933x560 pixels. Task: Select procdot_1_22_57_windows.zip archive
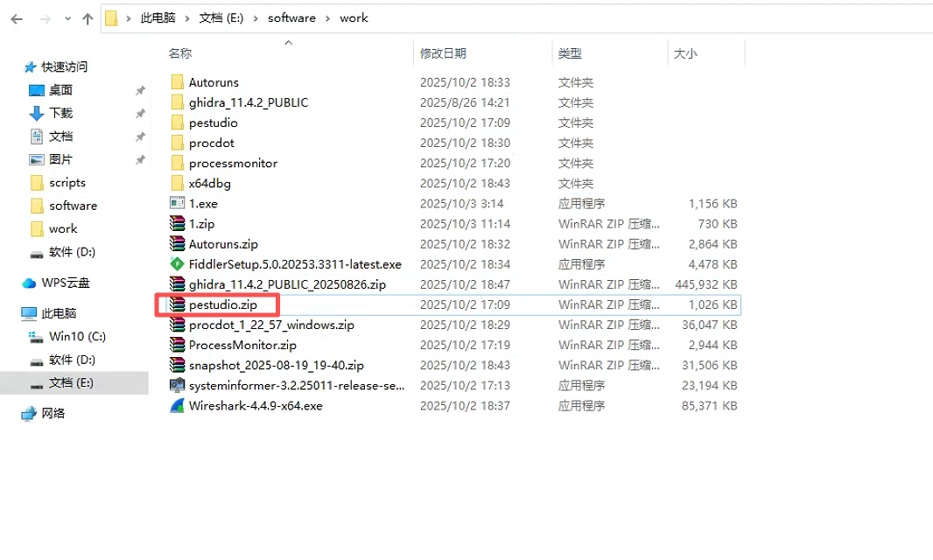pyautogui.click(x=271, y=325)
